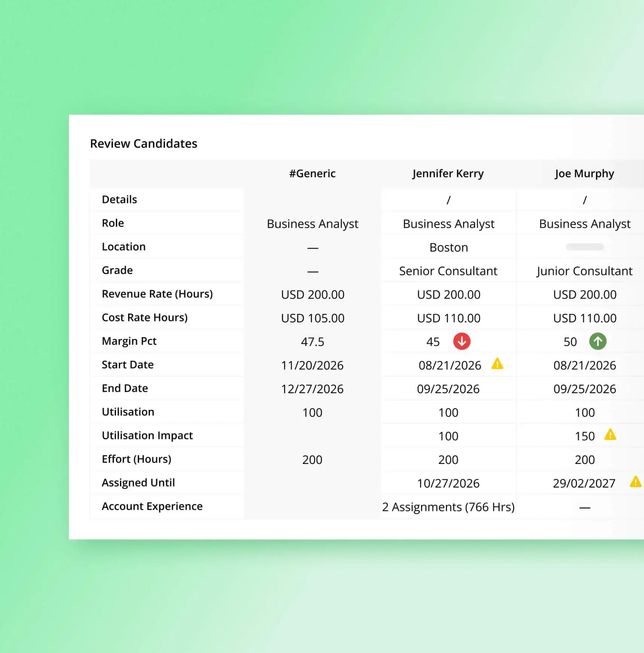The width and height of the screenshot is (644, 653).
Task: Select the slash details icon under Jennifer Kerry
Action: (x=448, y=200)
